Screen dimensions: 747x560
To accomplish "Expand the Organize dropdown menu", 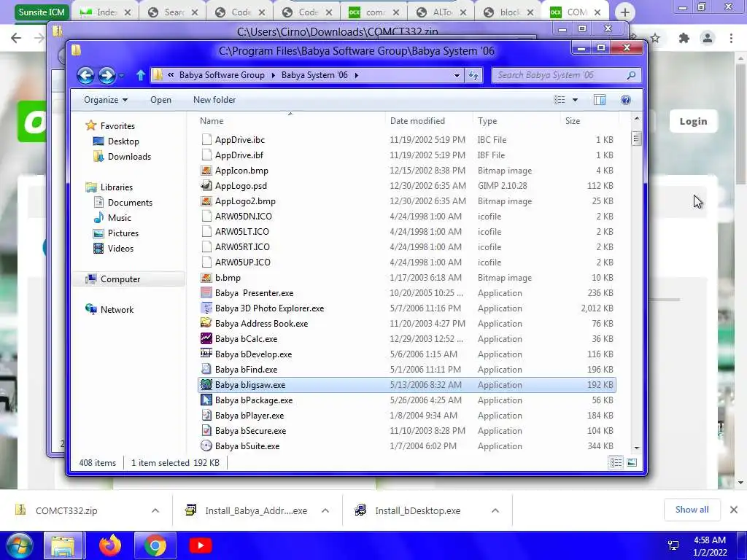I will coord(105,99).
